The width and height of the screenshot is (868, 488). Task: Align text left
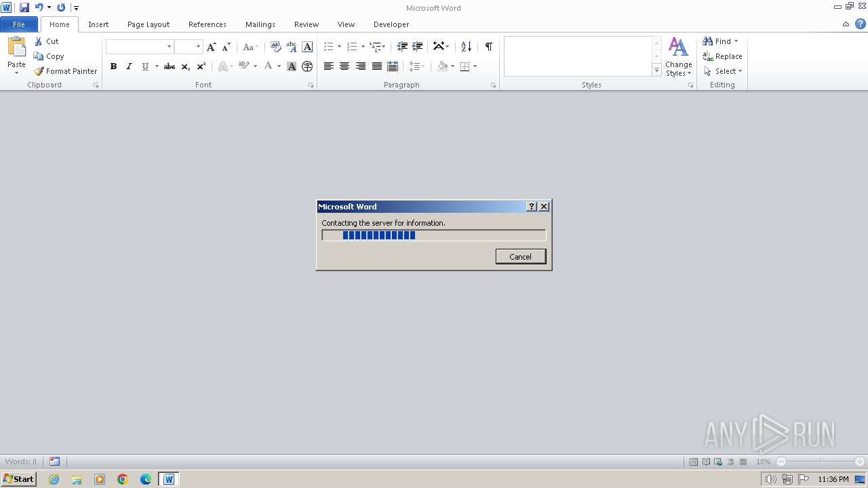click(x=329, y=66)
